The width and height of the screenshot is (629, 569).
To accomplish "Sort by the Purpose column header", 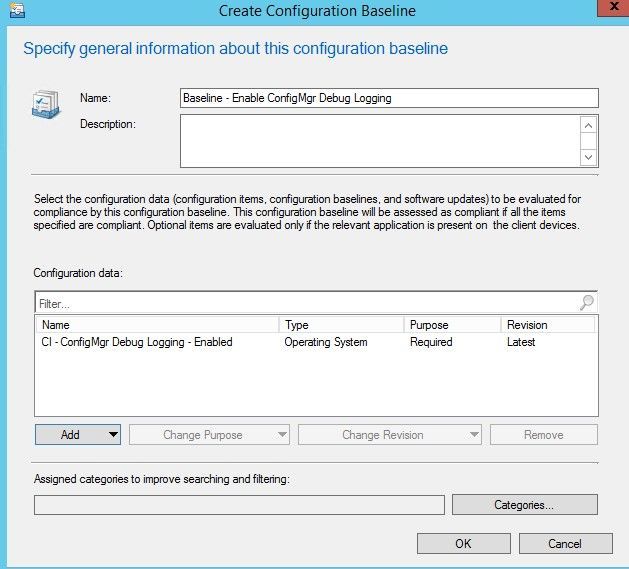I will coord(452,325).
